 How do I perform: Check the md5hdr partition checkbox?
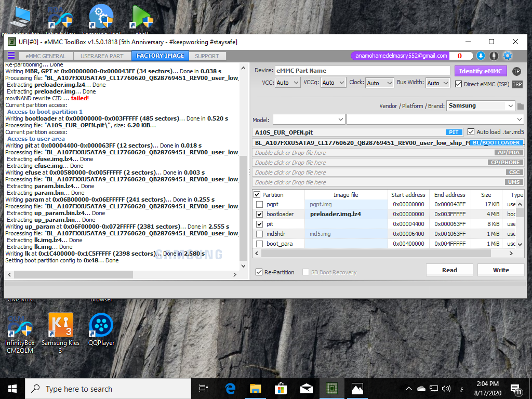pos(260,234)
